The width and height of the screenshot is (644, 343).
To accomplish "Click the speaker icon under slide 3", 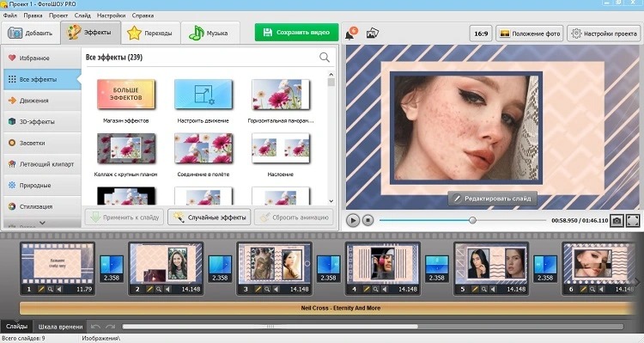I will tap(276, 289).
